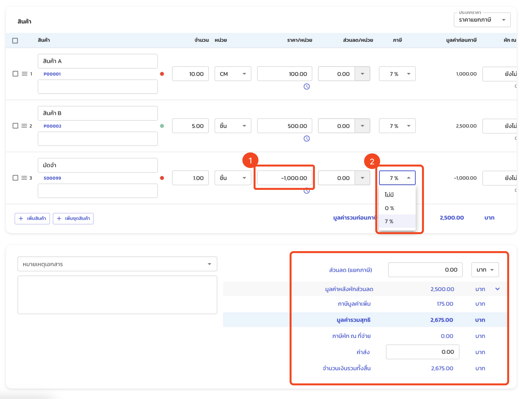Click price history clock icon for สินค้า B
The height and width of the screenshot is (399, 532).
306,139
